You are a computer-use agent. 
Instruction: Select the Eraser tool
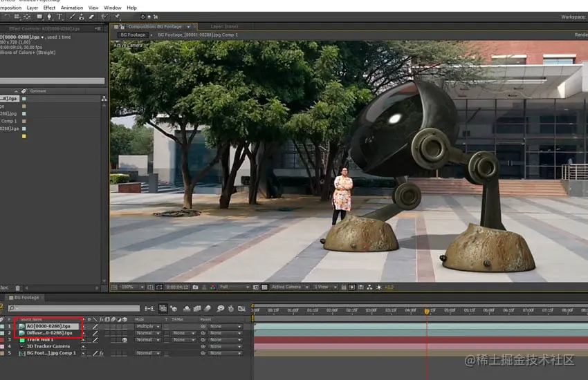91,17
